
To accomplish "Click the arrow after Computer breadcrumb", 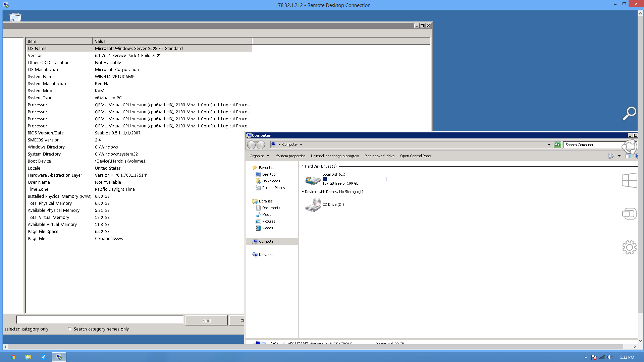I will point(301,145).
